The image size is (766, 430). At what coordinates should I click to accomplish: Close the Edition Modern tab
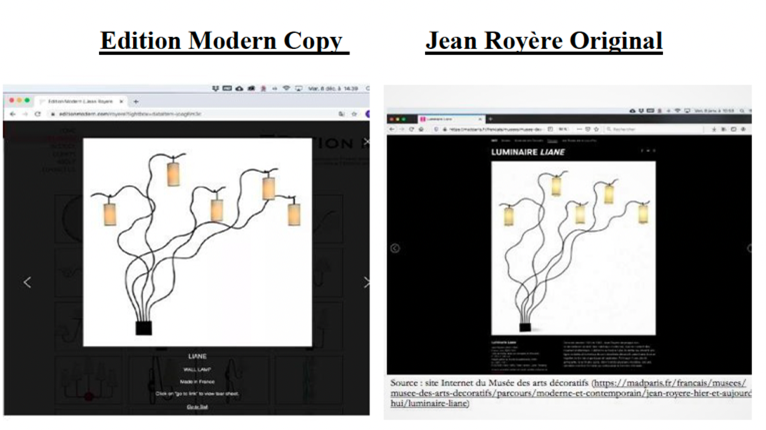pos(121,101)
